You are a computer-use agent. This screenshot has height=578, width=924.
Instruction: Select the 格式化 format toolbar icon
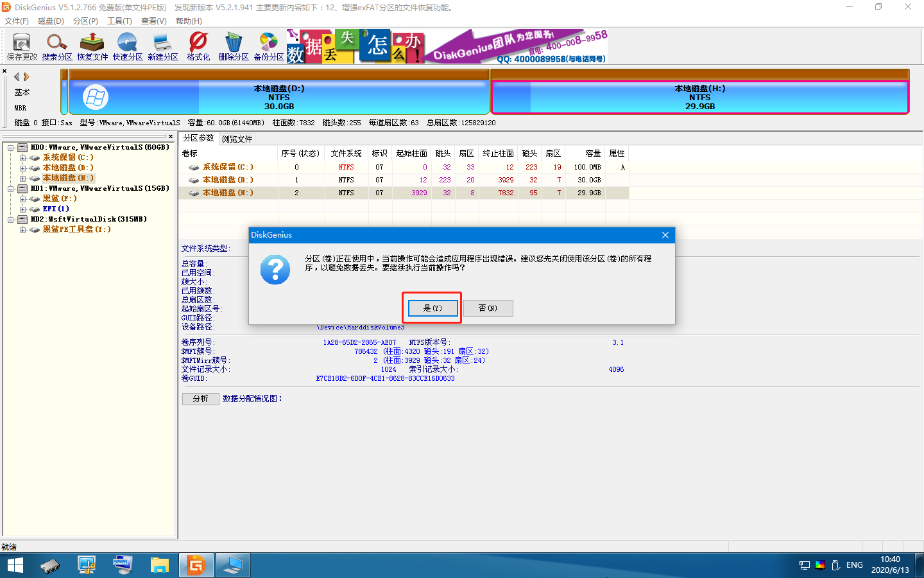click(x=198, y=47)
